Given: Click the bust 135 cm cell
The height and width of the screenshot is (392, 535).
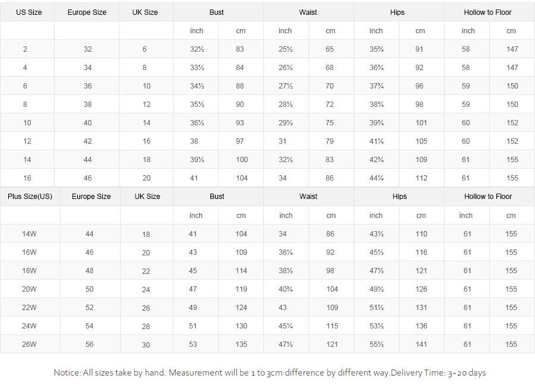Looking at the screenshot, I should (x=241, y=344).
